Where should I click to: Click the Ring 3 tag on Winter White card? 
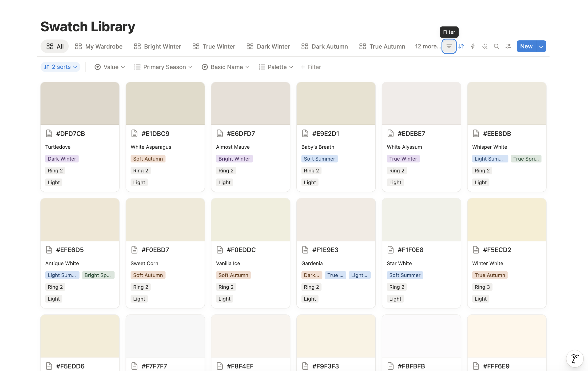point(482,287)
